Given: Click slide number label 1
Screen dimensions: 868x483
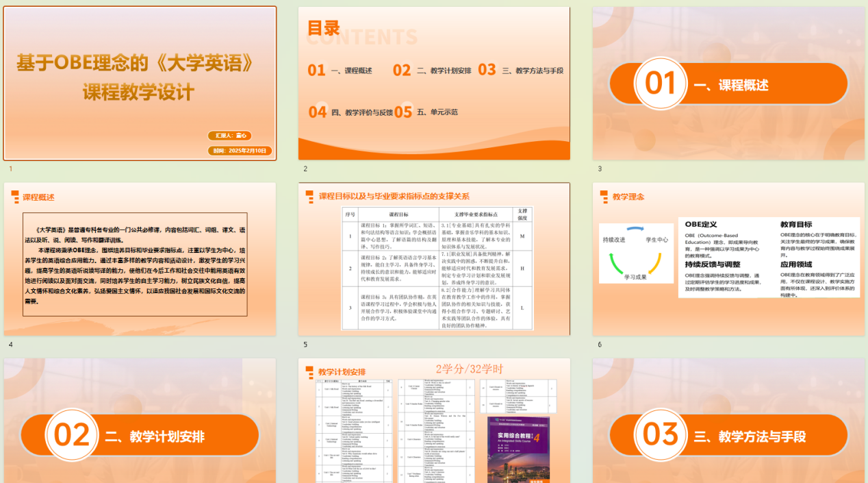Looking at the screenshot, I should pyautogui.click(x=10, y=169).
